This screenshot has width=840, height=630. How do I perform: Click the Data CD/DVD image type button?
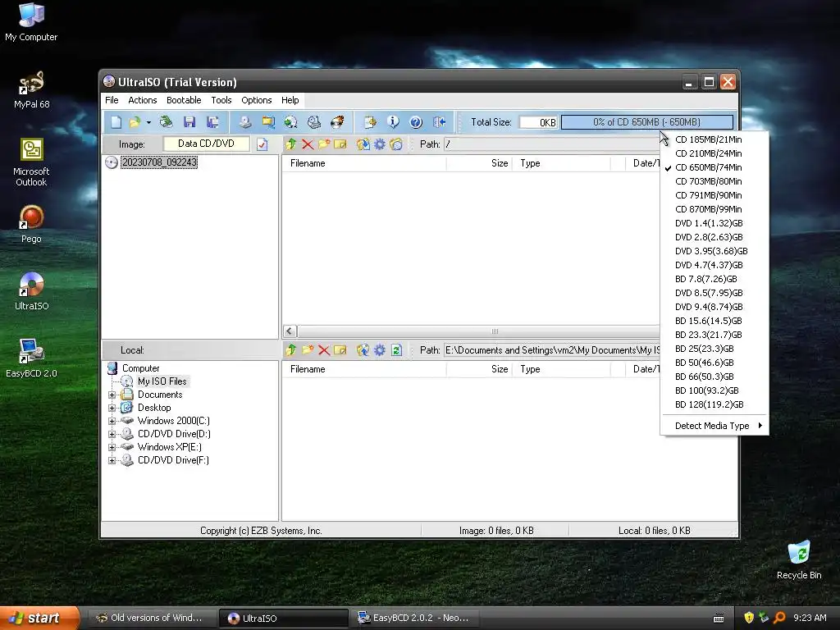point(206,144)
